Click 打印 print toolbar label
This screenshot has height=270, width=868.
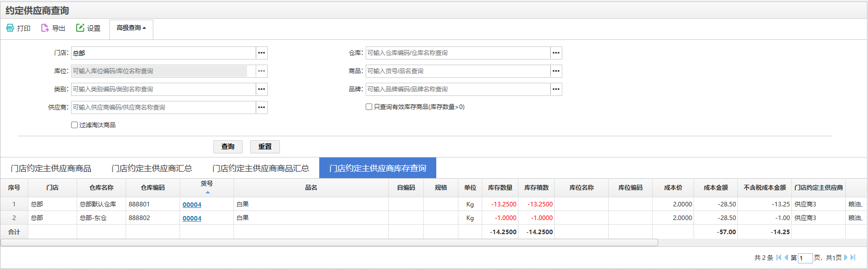[x=24, y=28]
